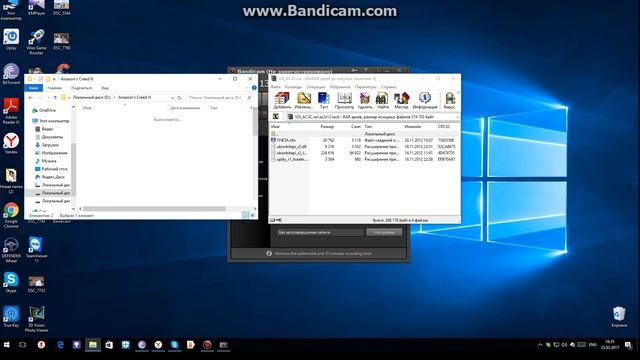
Task: Click the True Key desktop icon
Action: point(11,317)
